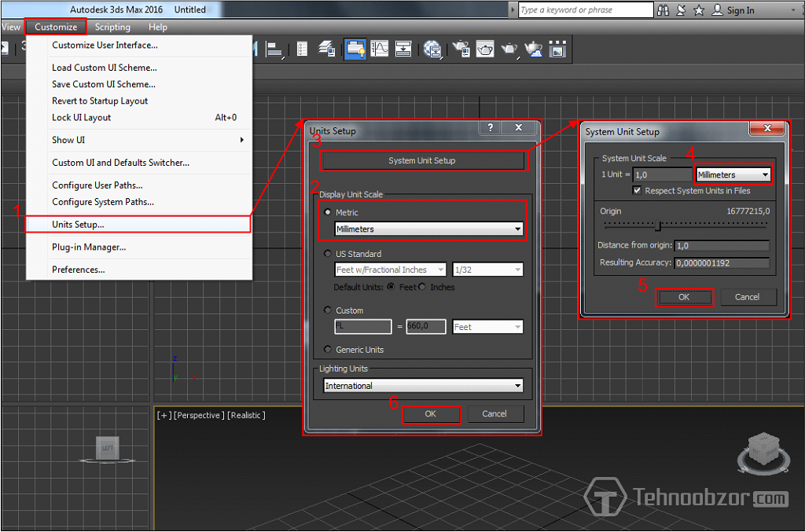Open the Customize menu
This screenshot has height=532, width=805.
tap(56, 28)
